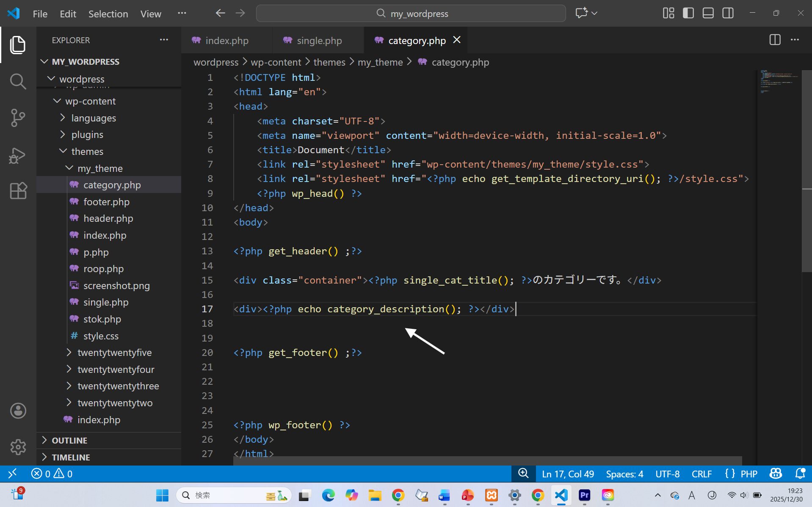Expand the twentytwentyfive theme folder
The image size is (812, 507).
114,353
